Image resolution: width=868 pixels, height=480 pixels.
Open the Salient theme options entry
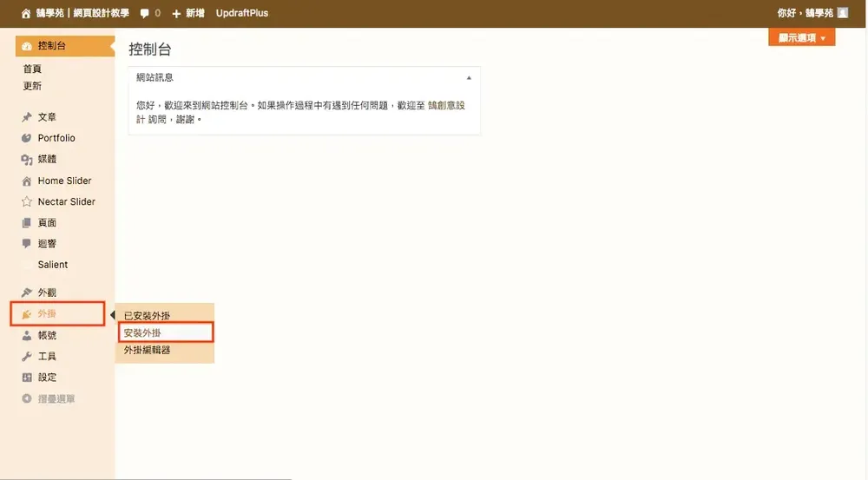click(x=53, y=265)
